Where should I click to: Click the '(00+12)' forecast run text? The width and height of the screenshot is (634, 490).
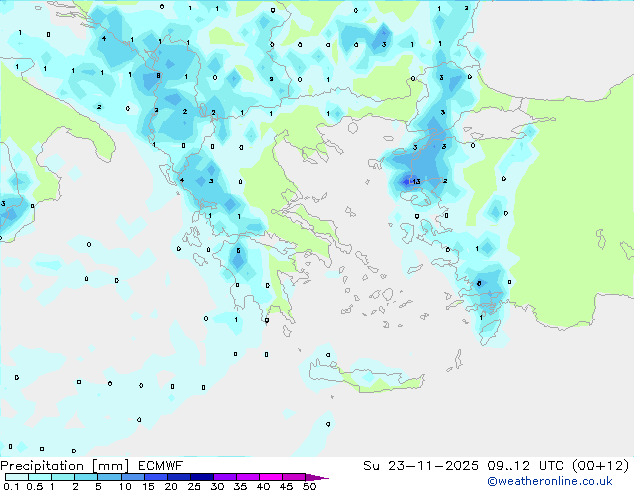[x=600, y=466]
